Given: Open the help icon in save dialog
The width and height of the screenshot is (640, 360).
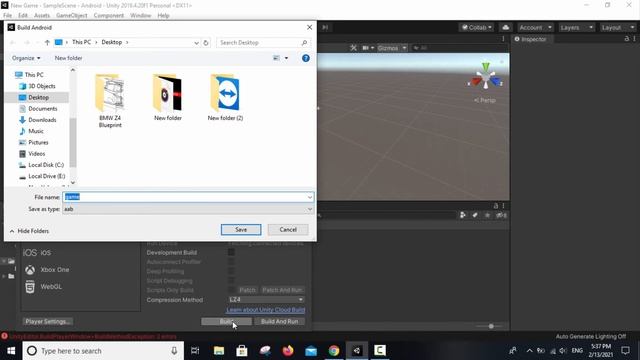Looking at the screenshot, I should (306, 58).
